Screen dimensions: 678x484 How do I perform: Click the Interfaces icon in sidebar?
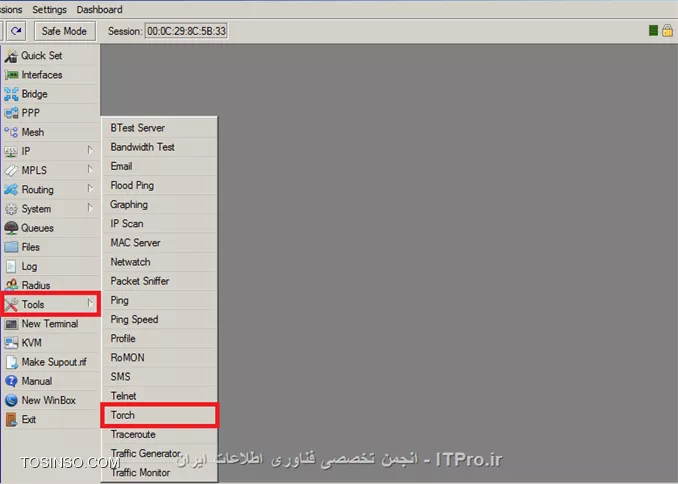[x=11, y=75]
